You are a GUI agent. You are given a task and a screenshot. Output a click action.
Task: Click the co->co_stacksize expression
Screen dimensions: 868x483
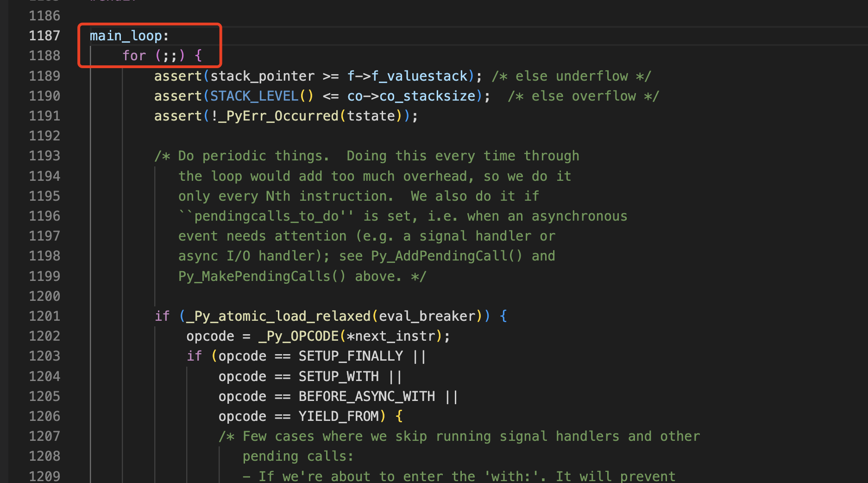click(412, 95)
